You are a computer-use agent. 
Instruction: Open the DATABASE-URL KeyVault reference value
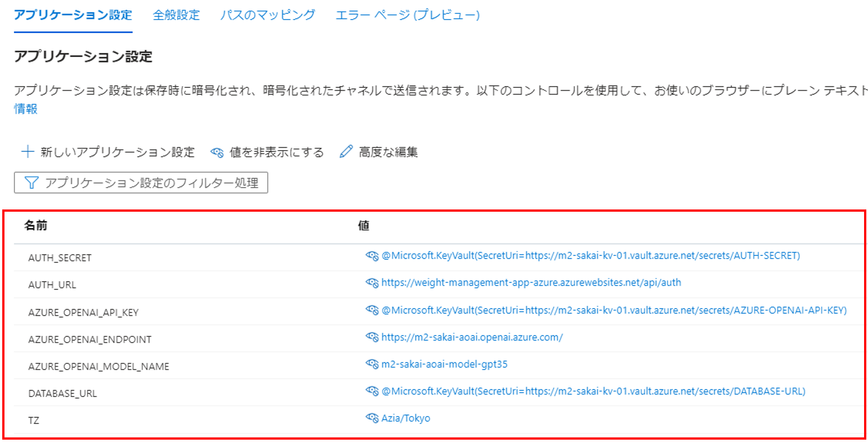594,391
